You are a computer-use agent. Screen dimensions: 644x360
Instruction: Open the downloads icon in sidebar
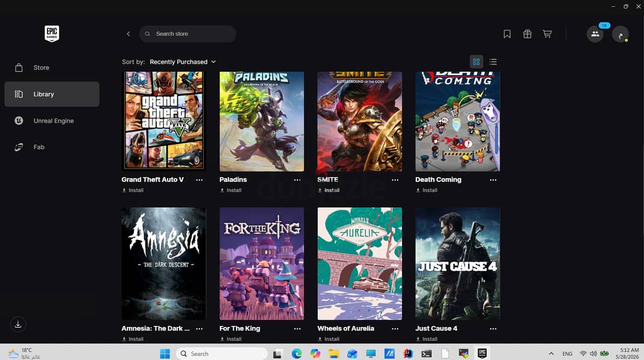(18, 325)
